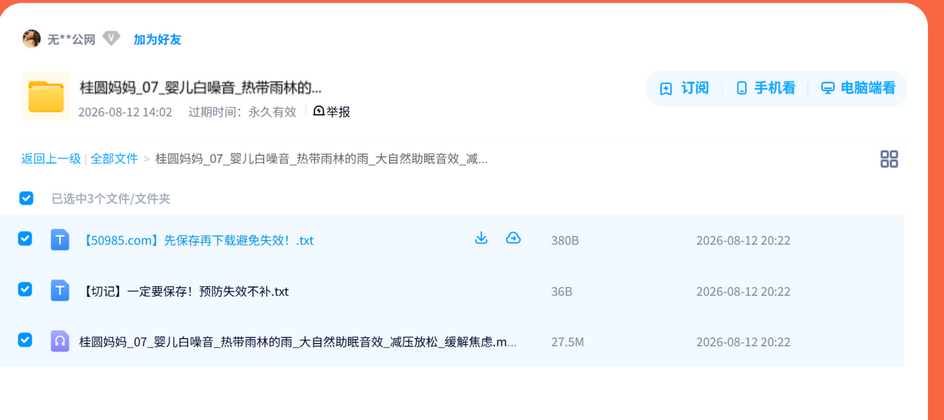Open the yellow shared folder icon

pos(46,96)
